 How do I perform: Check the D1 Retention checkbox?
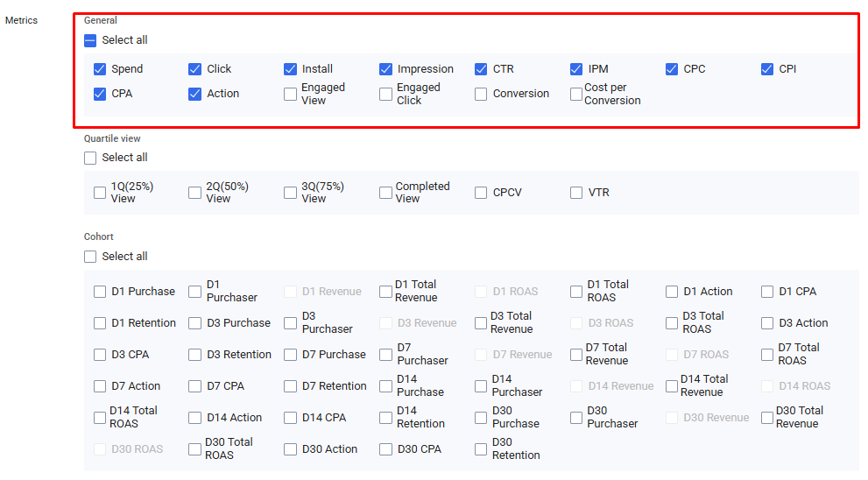coord(100,323)
